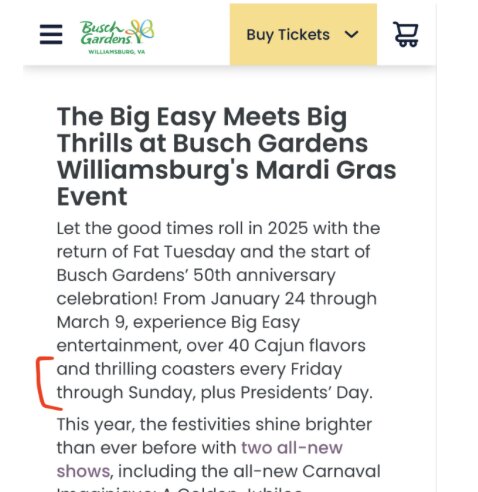Screen dimensions: 478x492
Task: Click the word 'shows' in the link
Action: pos(83,471)
